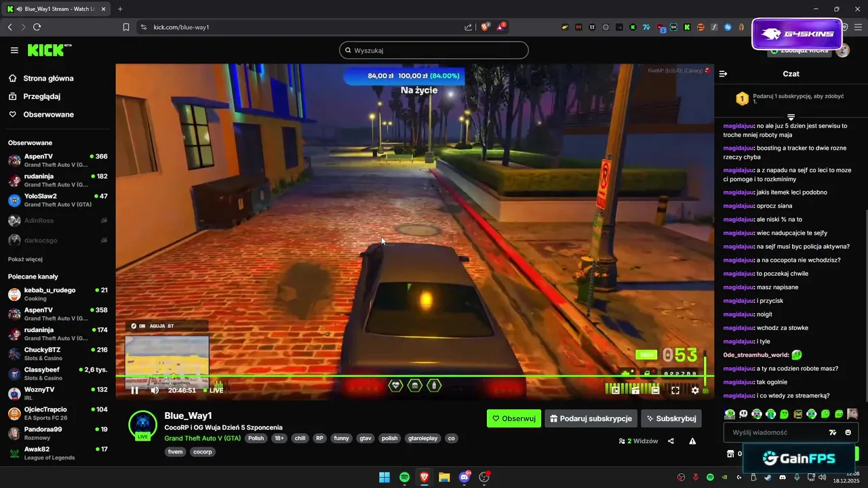Enter fullscreen mode

coord(675,390)
